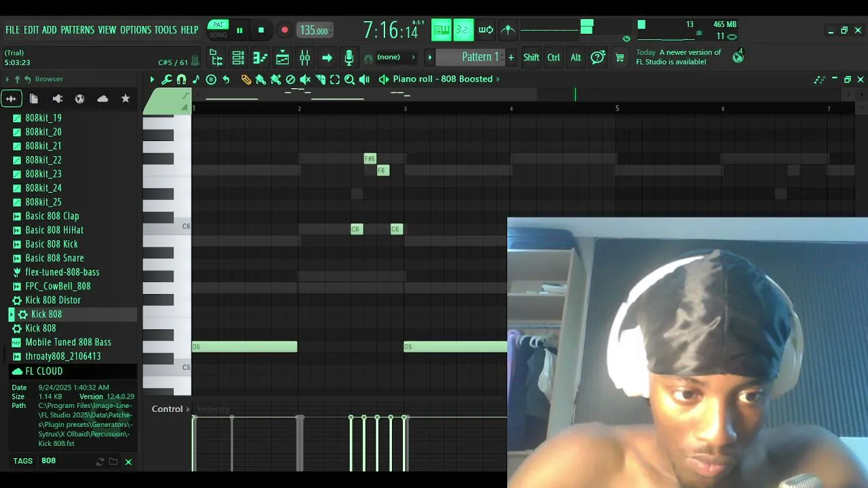Show the browser sounds waveform tab
The height and width of the screenshot is (488, 868).
tap(11, 99)
